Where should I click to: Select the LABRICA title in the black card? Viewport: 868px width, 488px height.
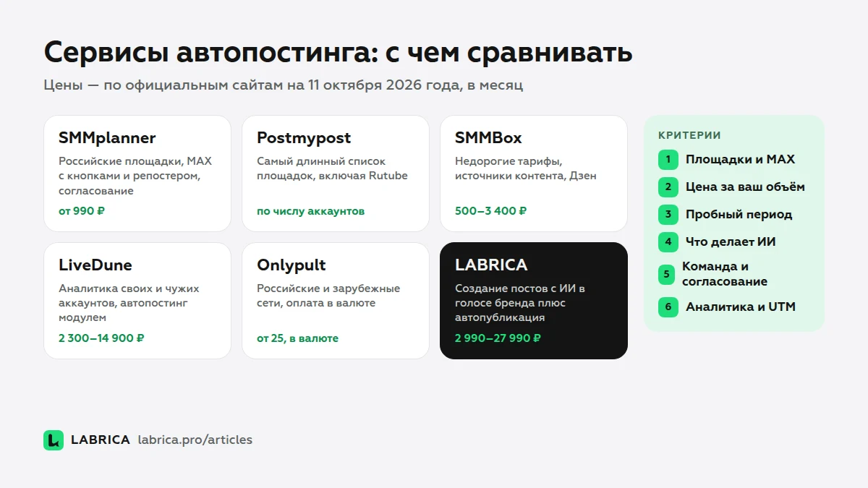click(491, 265)
